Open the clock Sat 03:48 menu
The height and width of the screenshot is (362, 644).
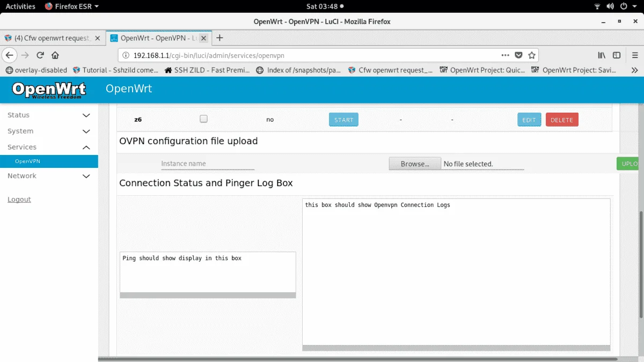pos(324,6)
